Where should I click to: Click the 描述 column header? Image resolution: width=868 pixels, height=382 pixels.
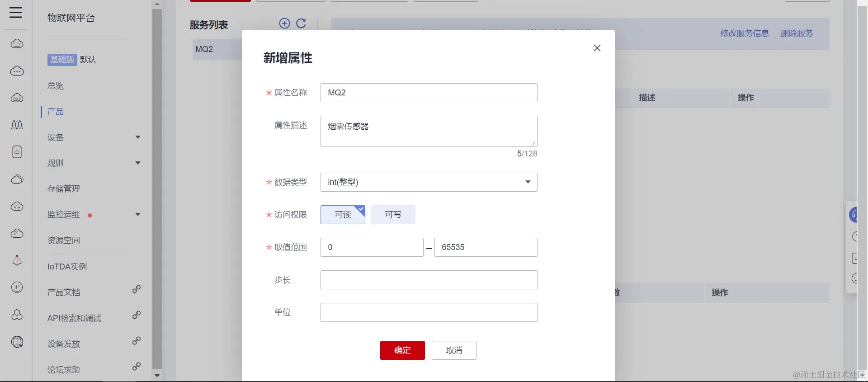point(647,98)
